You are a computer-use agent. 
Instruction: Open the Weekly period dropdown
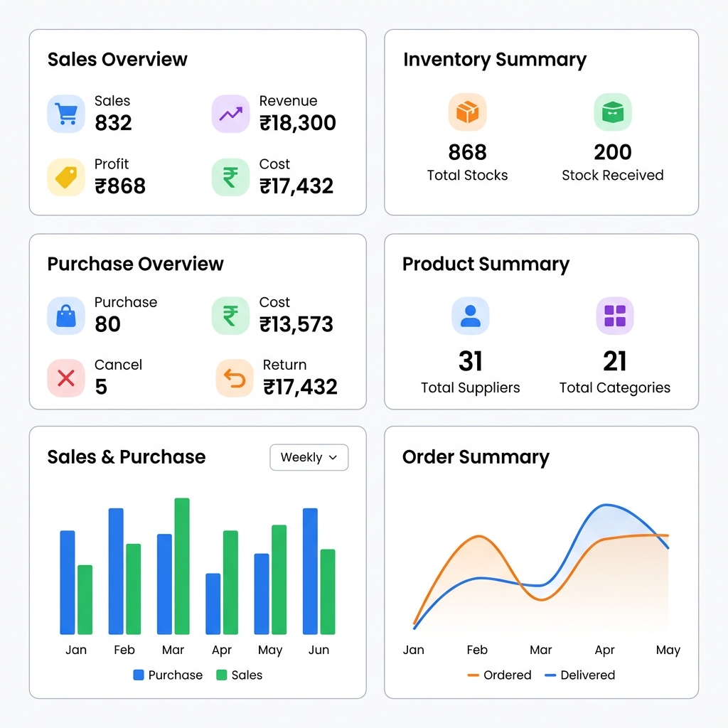click(309, 457)
